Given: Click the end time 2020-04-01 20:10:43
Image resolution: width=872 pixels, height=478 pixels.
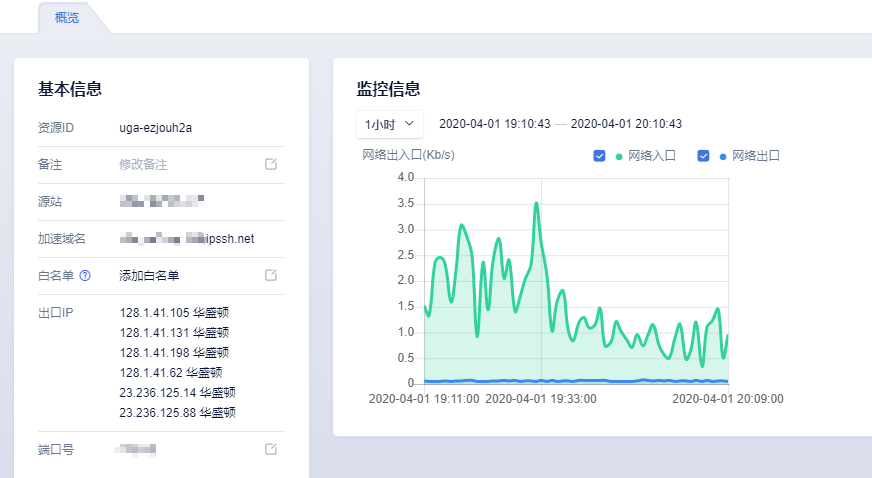Looking at the screenshot, I should pos(626,124).
